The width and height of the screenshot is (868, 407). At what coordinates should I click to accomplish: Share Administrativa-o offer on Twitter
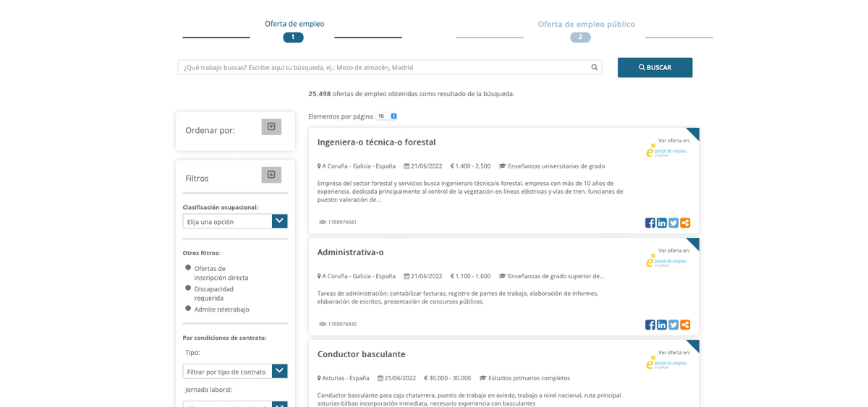coord(673,325)
